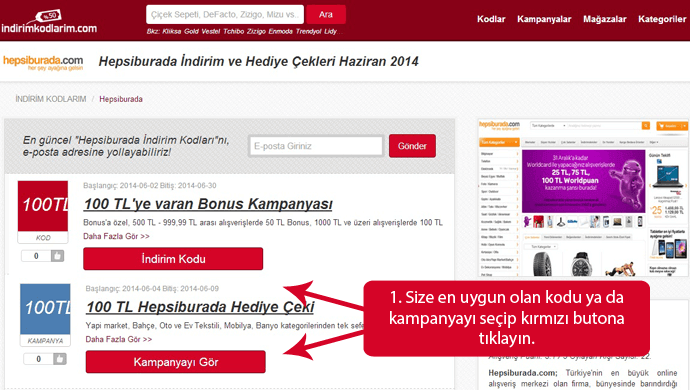Image resolution: width=690 pixels, height=390 pixels.
Task: Click the page heading Hepsiburada İndirim ve Hediye Çekleri
Action: tap(259, 61)
